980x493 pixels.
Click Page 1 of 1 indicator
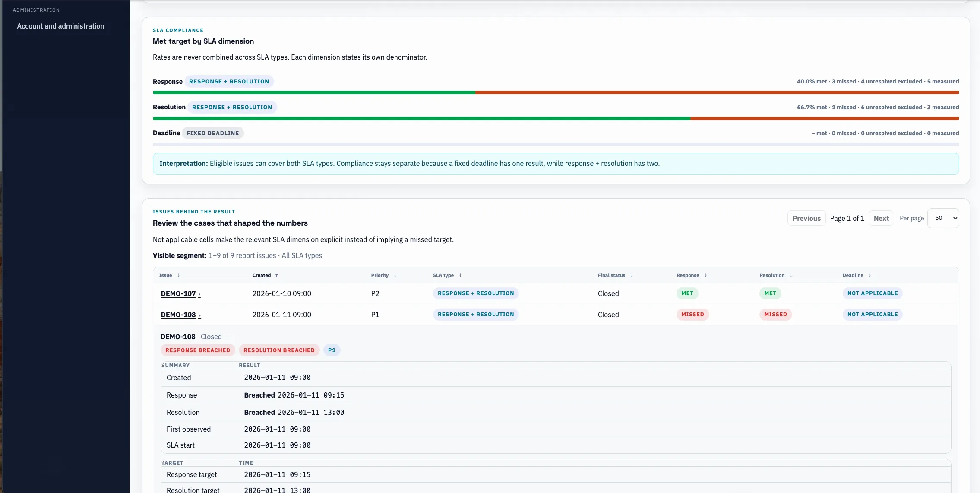tap(847, 219)
